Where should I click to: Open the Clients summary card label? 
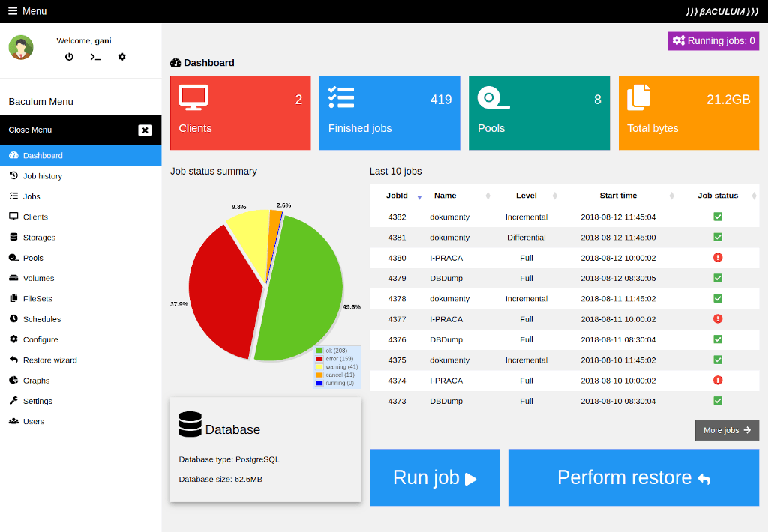195,128
